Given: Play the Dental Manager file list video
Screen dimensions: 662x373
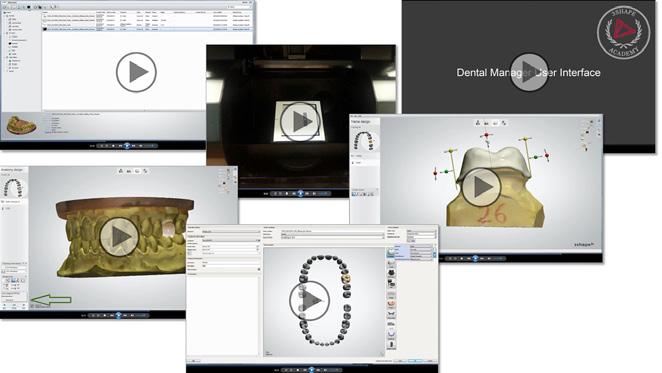Looking at the screenshot, I should click(136, 72).
